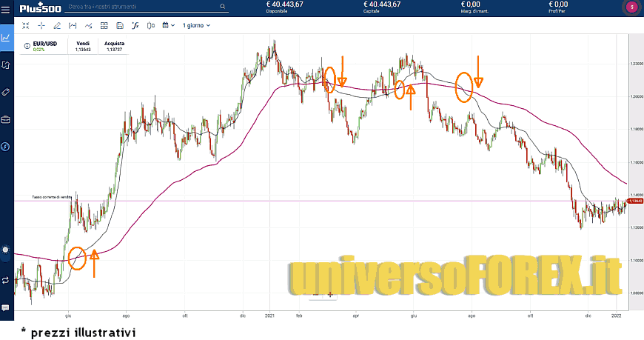The image size is (644, 340).
Task: Click the Acquista buy price button
Action: point(115,47)
